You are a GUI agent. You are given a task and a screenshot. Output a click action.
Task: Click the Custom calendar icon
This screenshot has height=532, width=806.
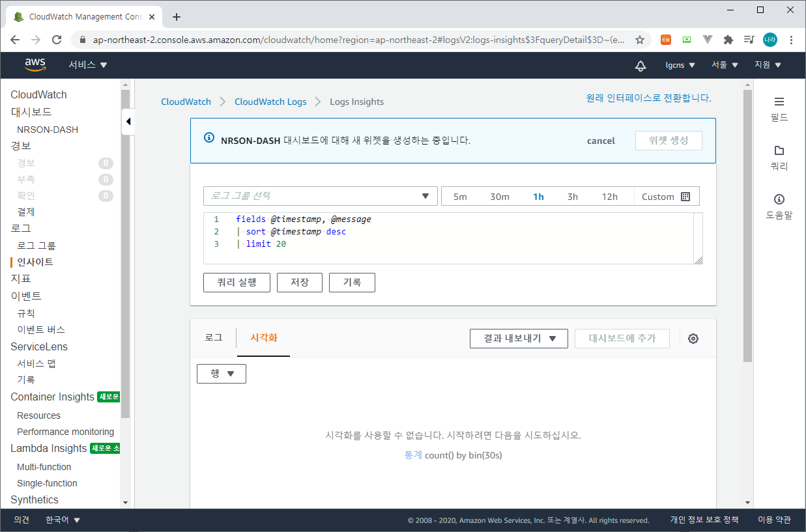pyautogui.click(x=685, y=197)
